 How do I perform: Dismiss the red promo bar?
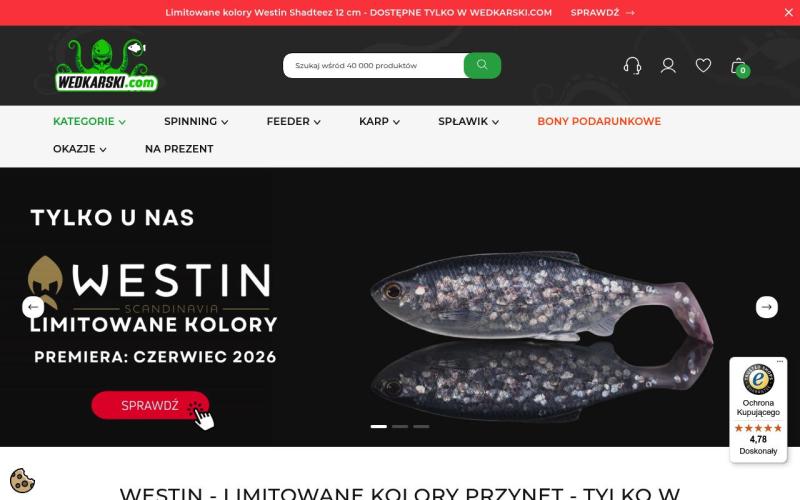(788, 13)
